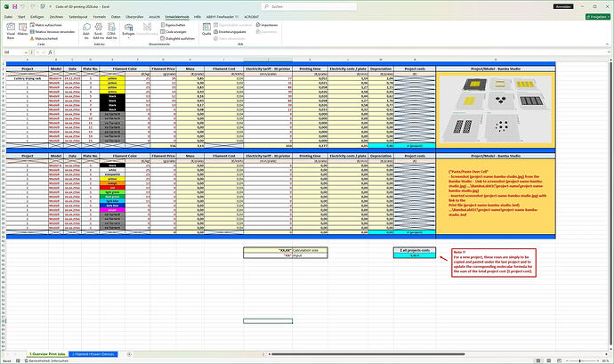614x364 pixels.
Task: Add a new sheet with the plus icon
Action: [x=129, y=354]
